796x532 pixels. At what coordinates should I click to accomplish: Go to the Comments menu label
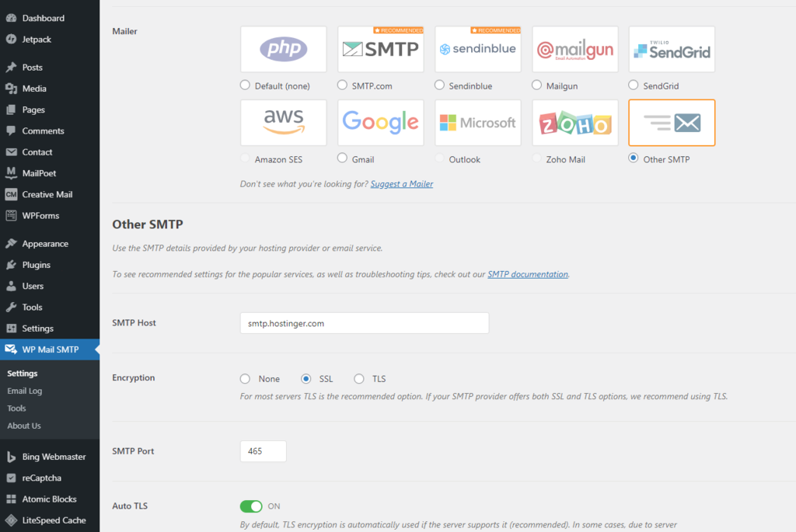click(44, 130)
